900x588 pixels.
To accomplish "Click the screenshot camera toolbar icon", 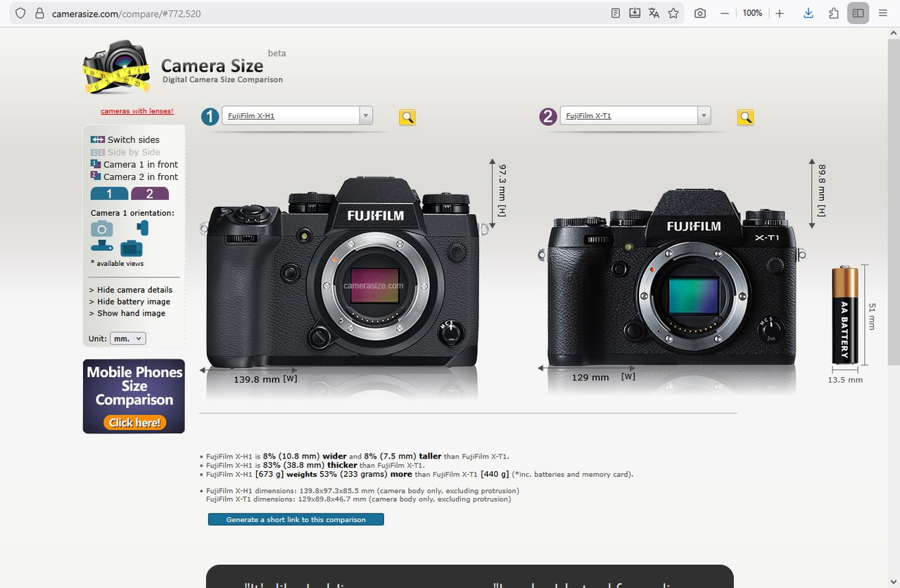I will 700,13.
